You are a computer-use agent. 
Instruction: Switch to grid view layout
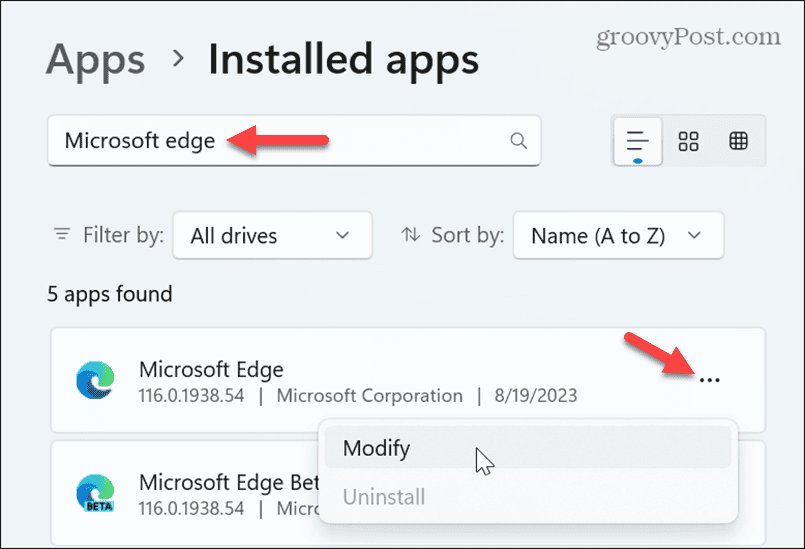688,141
